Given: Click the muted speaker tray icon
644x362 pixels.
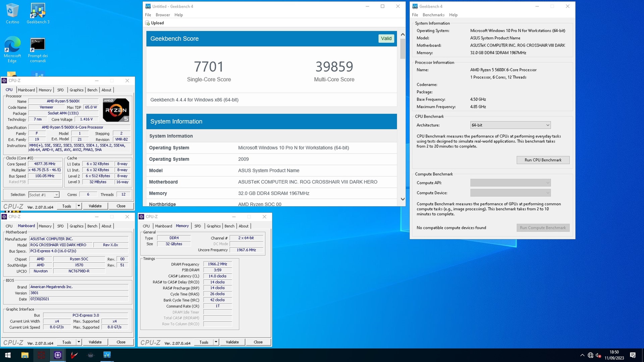Looking at the screenshot, I should (598, 355).
